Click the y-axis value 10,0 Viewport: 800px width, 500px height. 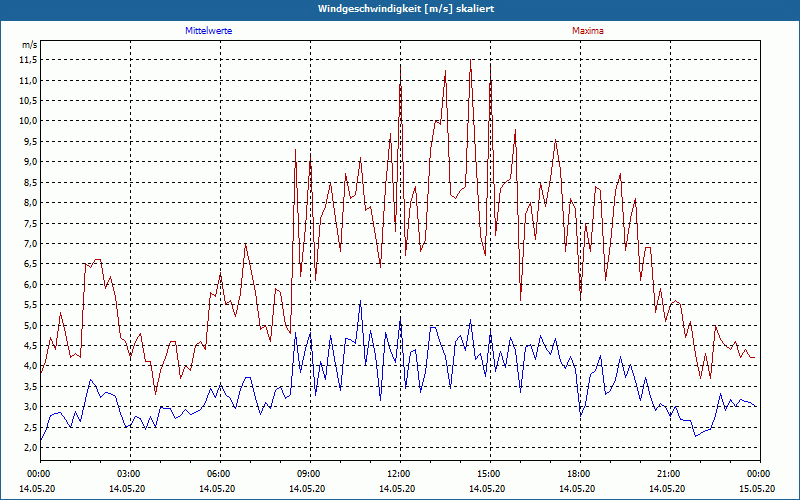(x=29, y=121)
